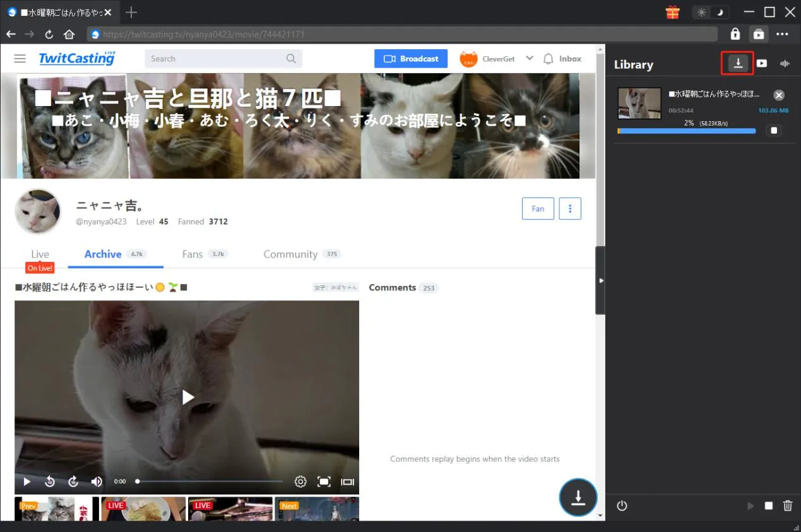Mute the video player volume
The height and width of the screenshot is (532, 801).
click(x=97, y=482)
